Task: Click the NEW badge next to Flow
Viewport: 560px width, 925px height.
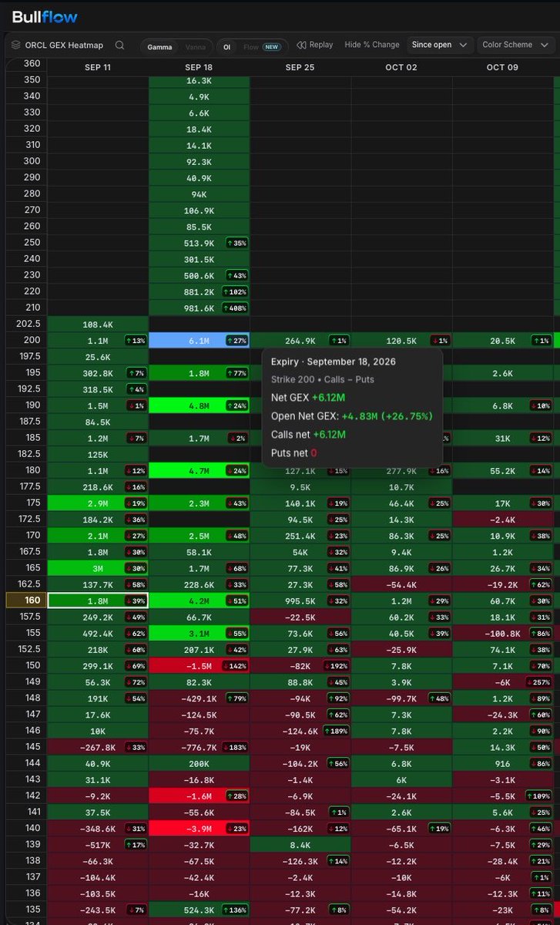Action: tap(271, 47)
